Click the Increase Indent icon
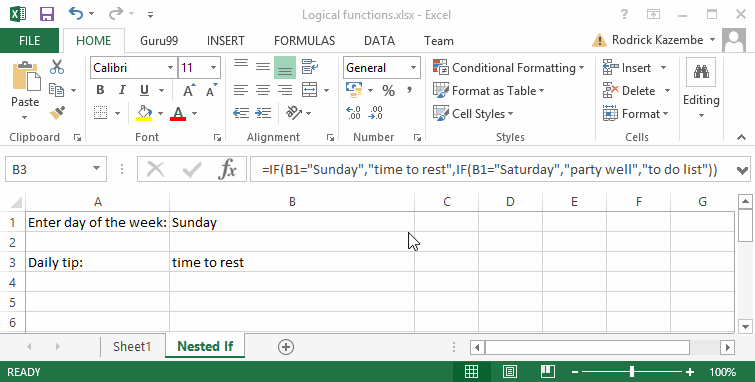 point(263,113)
